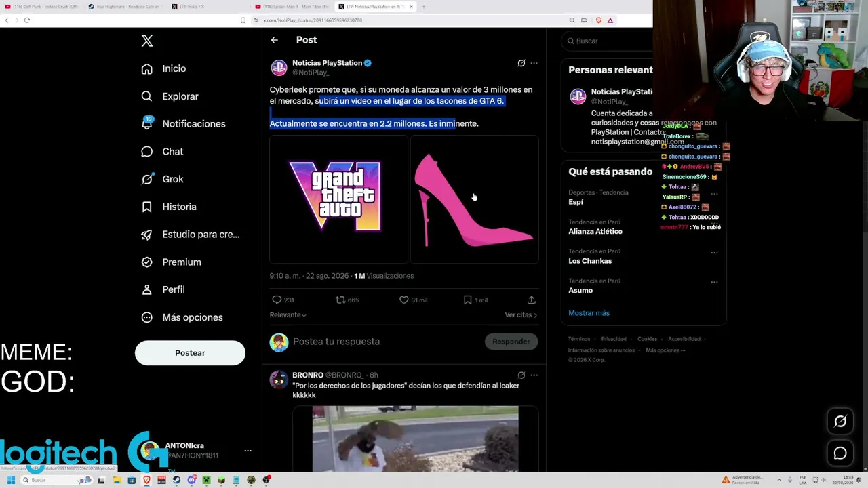The width and height of the screenshot is (868, 488).
Task: Click the Los Chankas trend
Action: [x=590, y=261]
